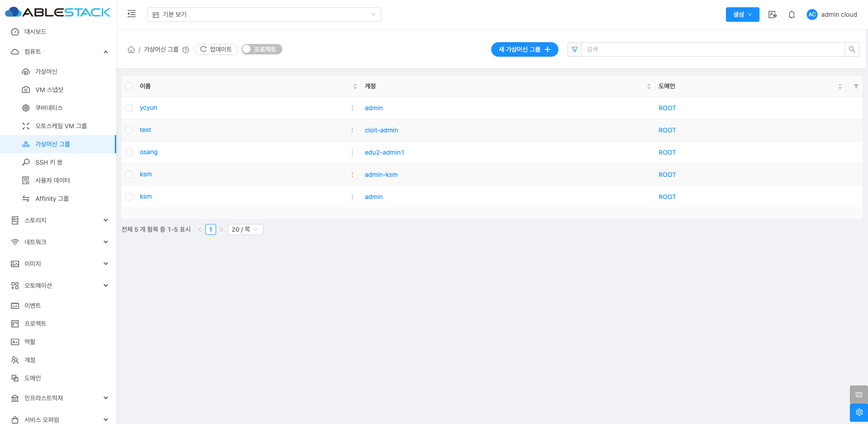The image size is (868, 424).
Task: Click the 업데이트 refresh button
Action: (x=216, y=49)
